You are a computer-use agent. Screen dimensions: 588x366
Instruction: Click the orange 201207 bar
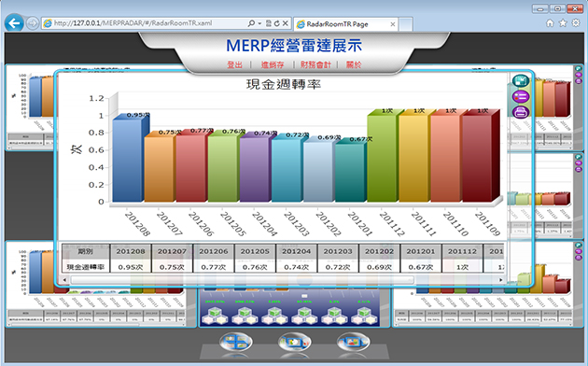pos(160,169)
